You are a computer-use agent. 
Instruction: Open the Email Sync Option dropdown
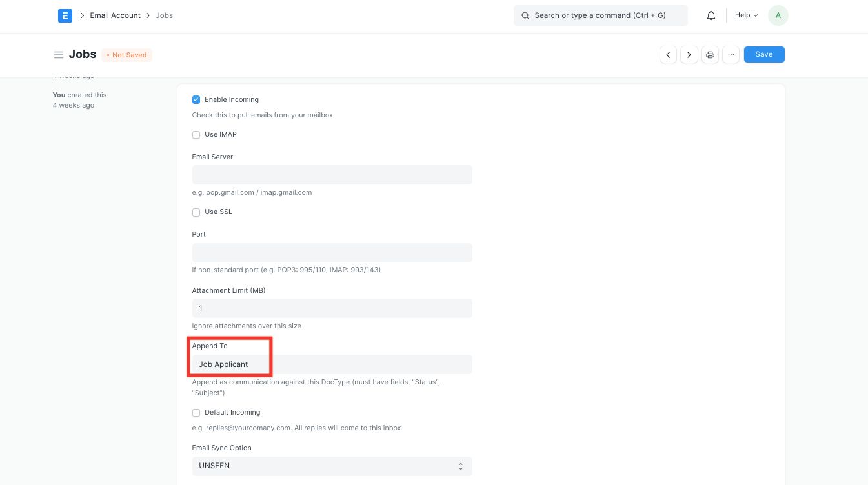(332, 466)
